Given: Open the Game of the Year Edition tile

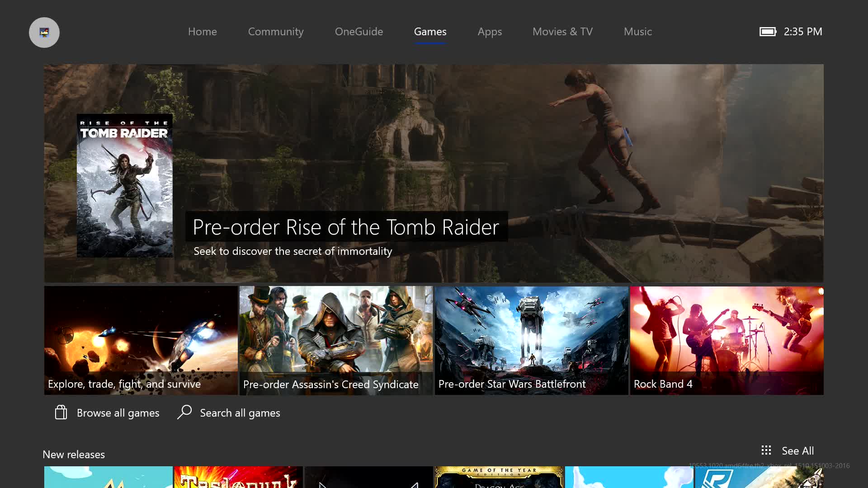Looking at the screenshot, I should (499, 477).
